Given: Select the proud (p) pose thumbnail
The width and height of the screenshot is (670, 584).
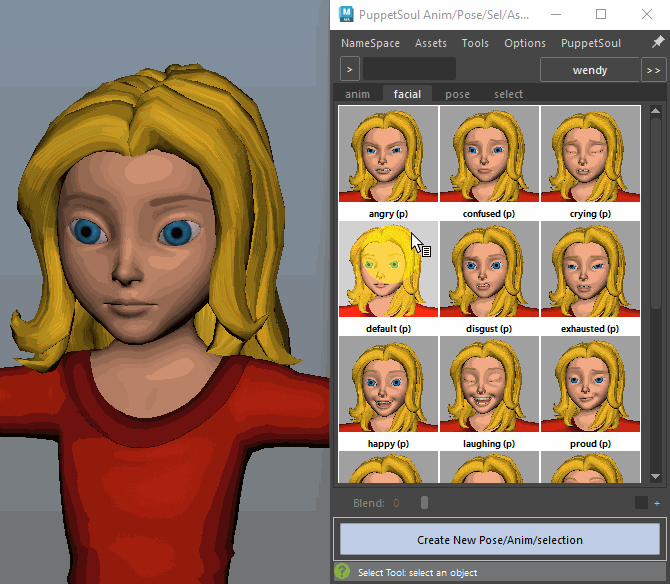Looking at the screenshot, I should 590,384.
